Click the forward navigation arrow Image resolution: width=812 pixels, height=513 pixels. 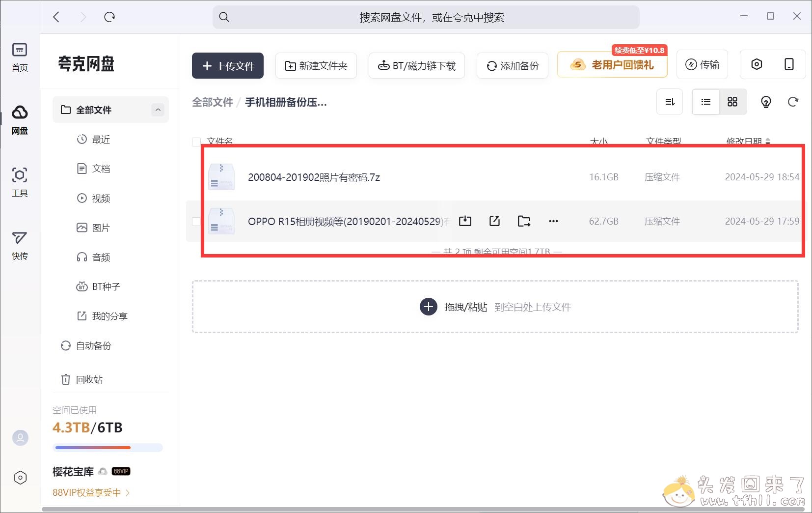83,17
